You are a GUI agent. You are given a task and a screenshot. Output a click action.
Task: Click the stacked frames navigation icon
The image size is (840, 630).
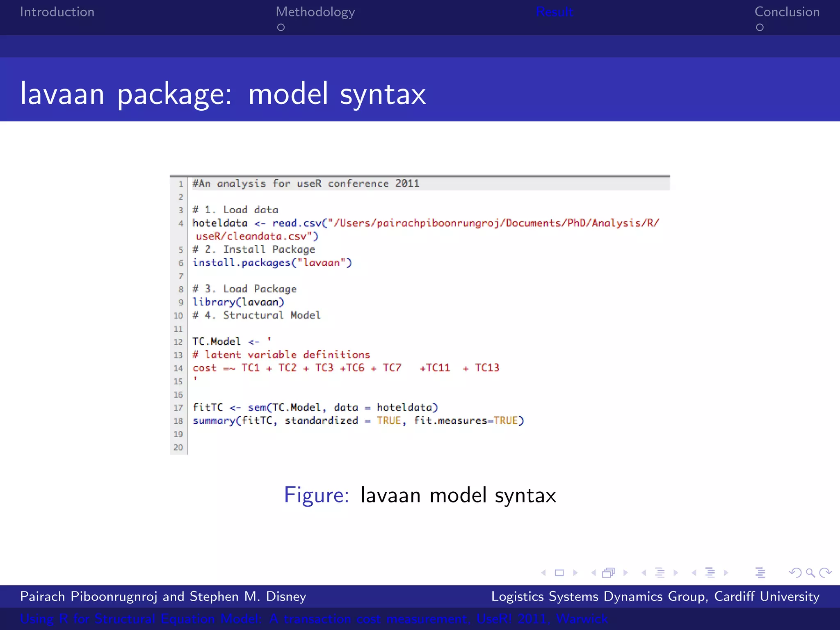click(x=609, y=573)
